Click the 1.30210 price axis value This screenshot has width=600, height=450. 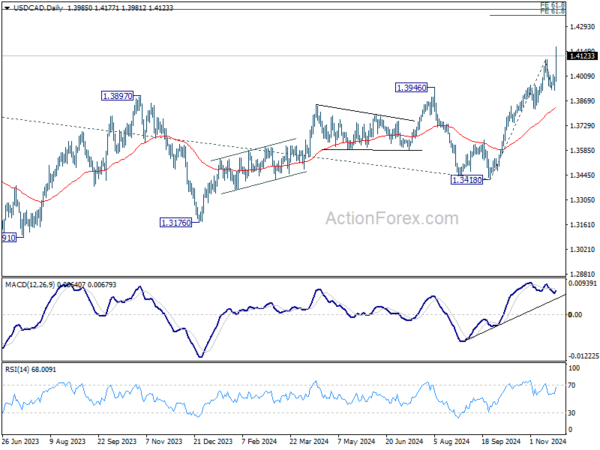[x=582, y=249]
